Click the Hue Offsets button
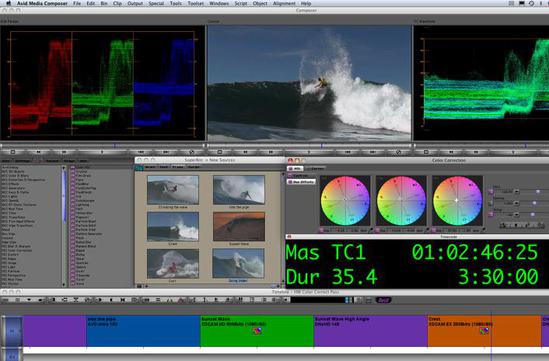The height and width of the screenshot is (361, 549). click(301, 182)
